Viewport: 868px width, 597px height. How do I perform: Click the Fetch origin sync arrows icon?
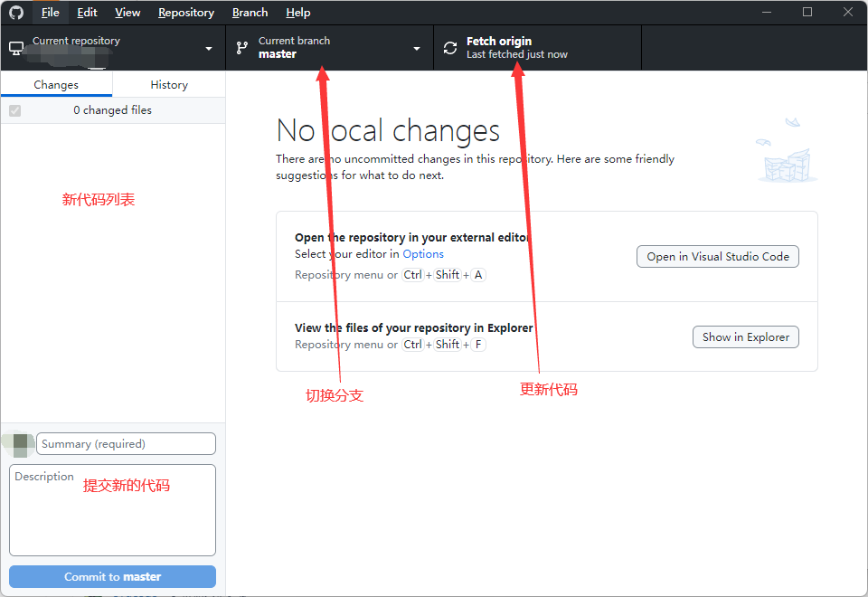click(x=450, y=48)
